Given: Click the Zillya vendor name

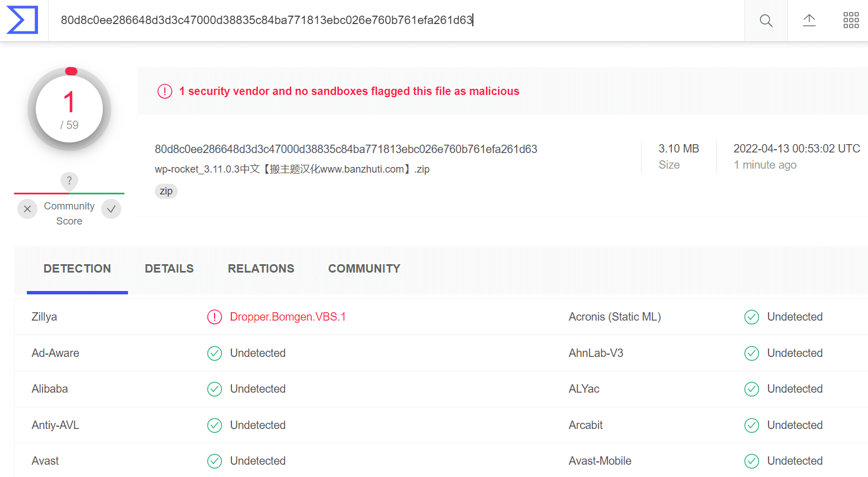Looking at the screenshot, I should tap(44, 317).
